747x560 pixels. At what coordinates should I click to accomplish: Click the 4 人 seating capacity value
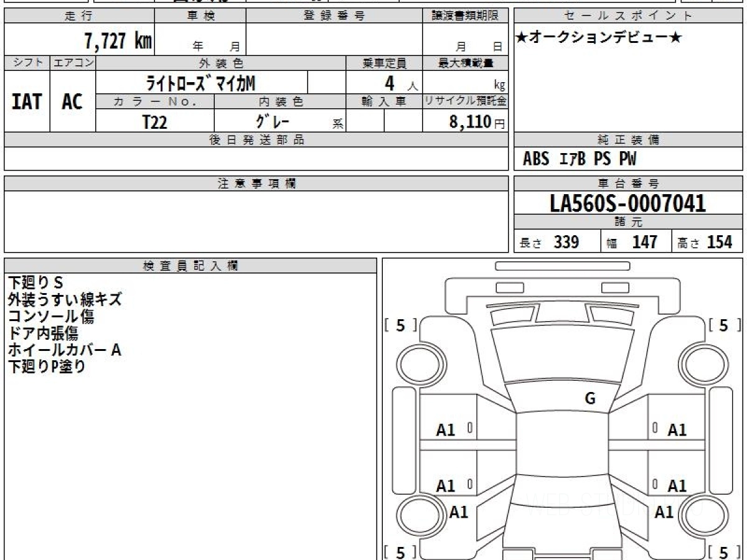click(400, 83)
